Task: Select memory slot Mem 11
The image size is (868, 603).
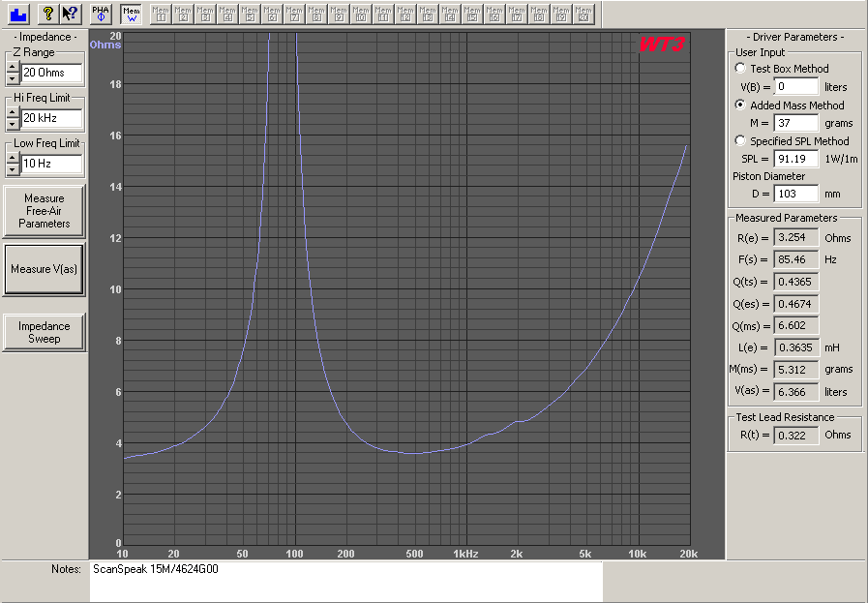Action: [383, 14]
